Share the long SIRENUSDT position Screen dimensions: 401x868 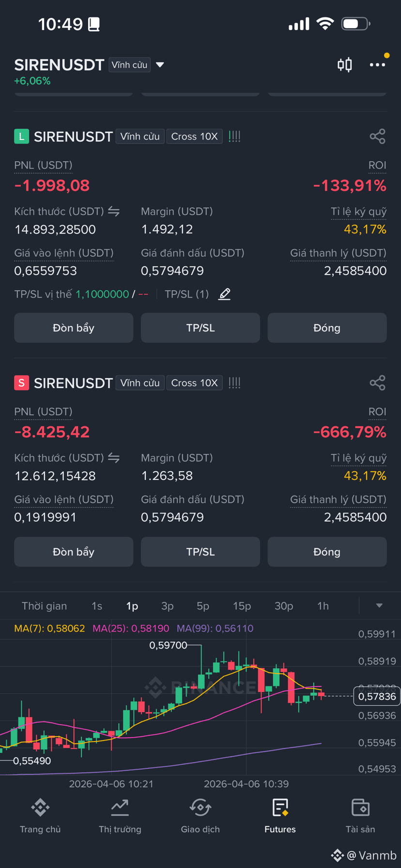click(x=377, y=137)
